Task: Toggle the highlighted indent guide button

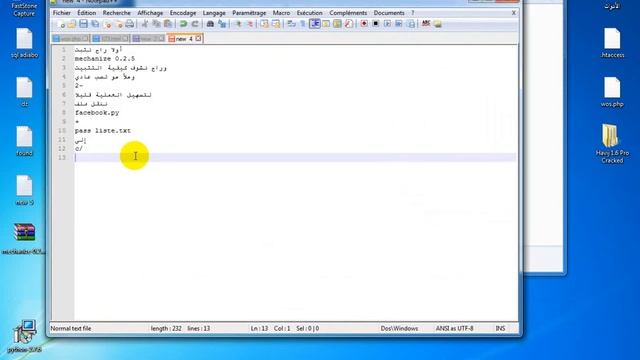Action: pyautogui.click(x=315, y=24)
